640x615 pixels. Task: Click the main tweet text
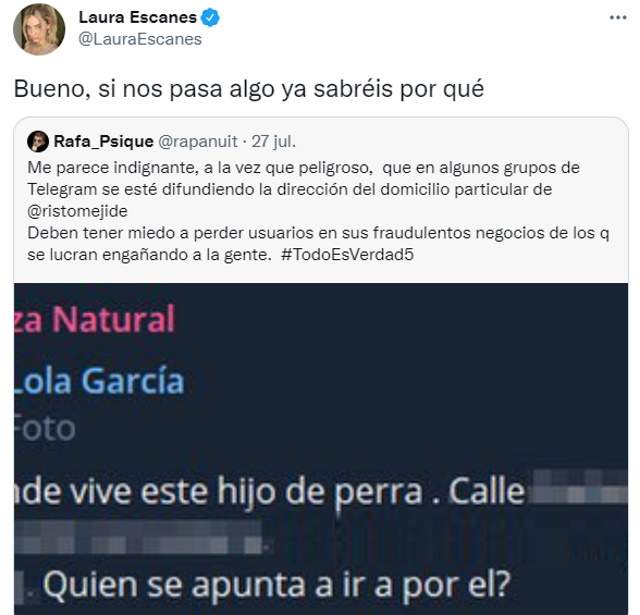click(249, 89)
